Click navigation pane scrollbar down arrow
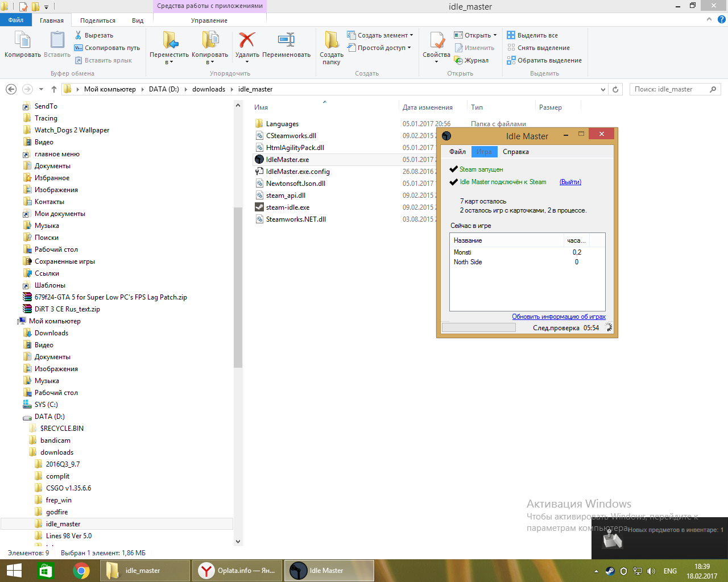The height and width of the screenshot is (582, 728). 238,542
